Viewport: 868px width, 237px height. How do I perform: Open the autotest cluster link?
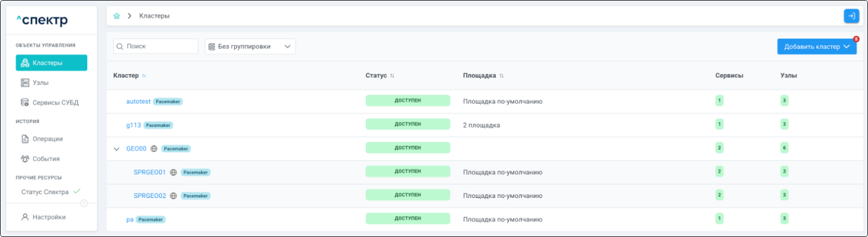coord(138,102)
